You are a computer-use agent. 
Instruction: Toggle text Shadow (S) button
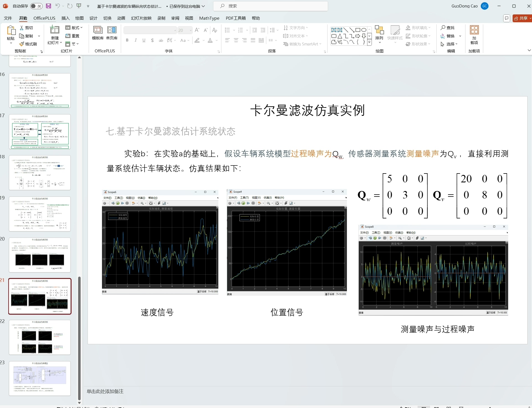pos(152,40)
